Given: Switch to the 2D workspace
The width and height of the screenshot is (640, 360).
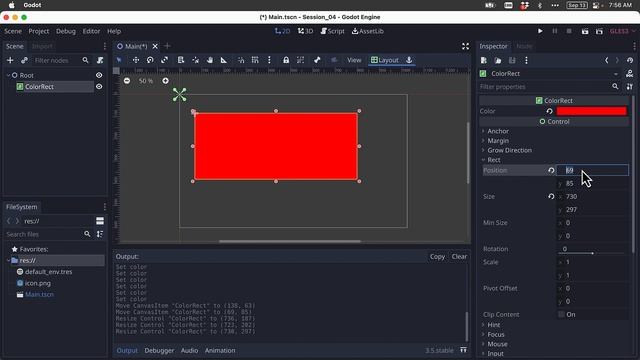Looking at the screenshot, I should (282, 31).
